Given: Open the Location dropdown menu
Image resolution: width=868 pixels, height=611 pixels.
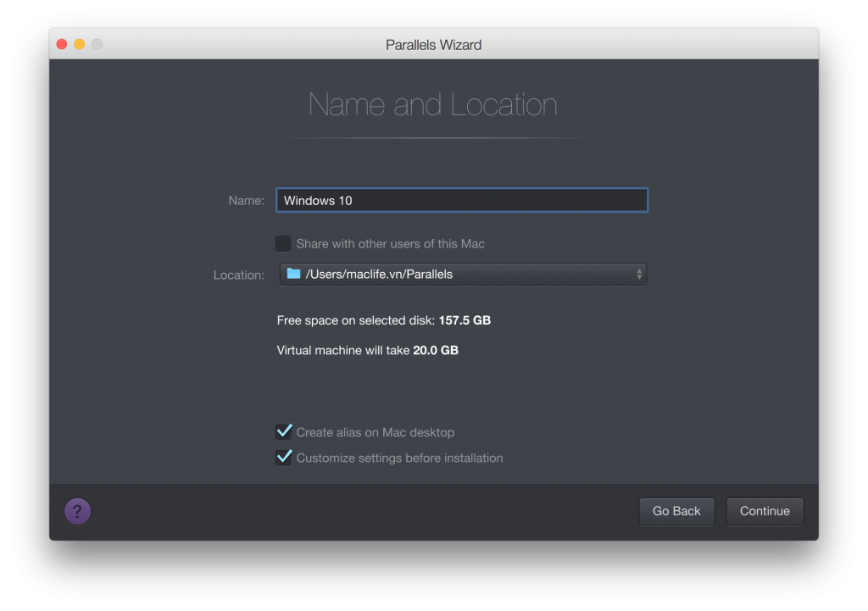Looking at the screenshot, I should click(x=462, y=274).
